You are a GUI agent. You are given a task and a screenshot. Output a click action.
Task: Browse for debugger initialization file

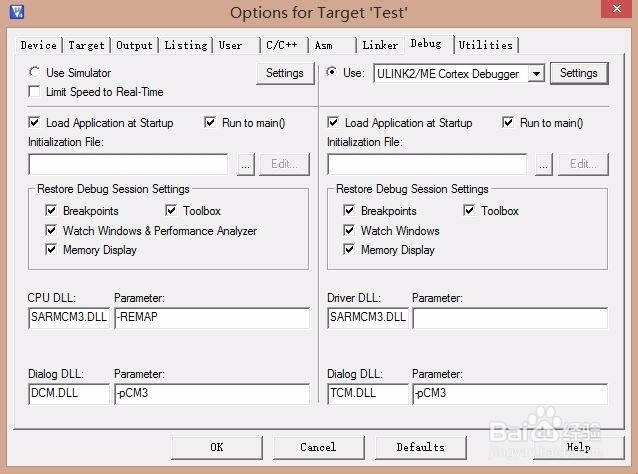(544, 164)
